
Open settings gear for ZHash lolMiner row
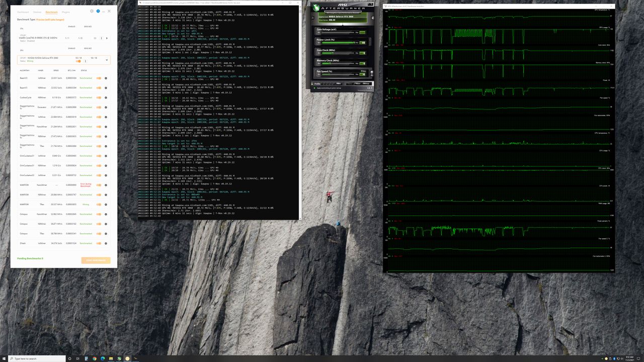tap(106, 243)
